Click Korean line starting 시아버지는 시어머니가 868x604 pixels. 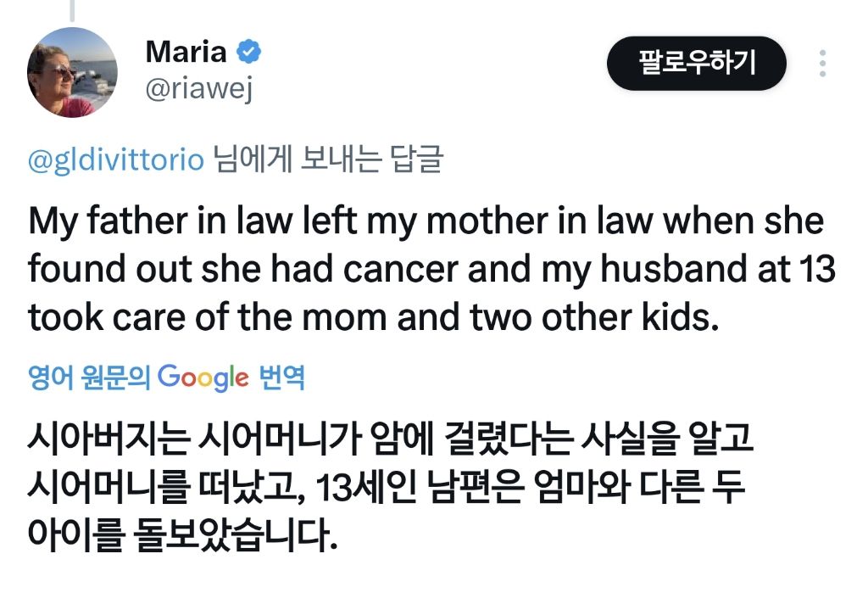(391, 442)
